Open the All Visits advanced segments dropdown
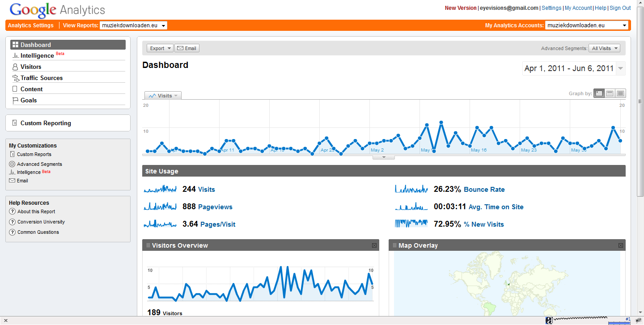This screenshot has height=325, width=644. click(605, 48)
